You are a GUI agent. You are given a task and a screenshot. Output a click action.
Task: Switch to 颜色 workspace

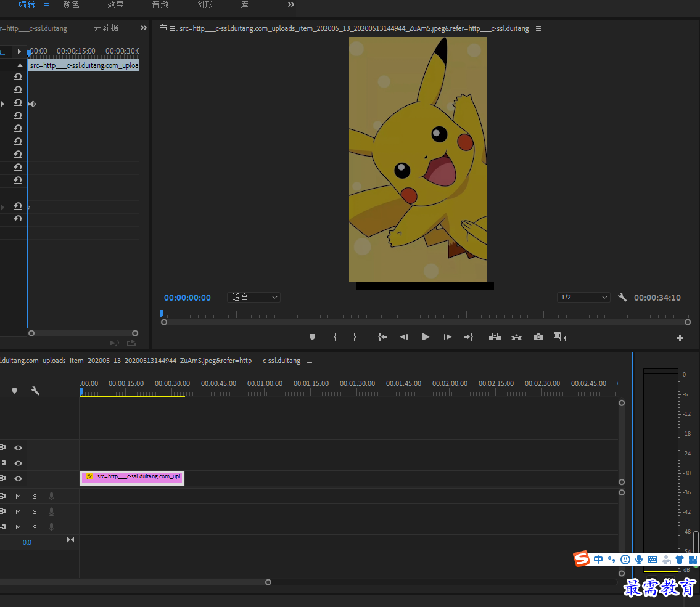[72, 4]
